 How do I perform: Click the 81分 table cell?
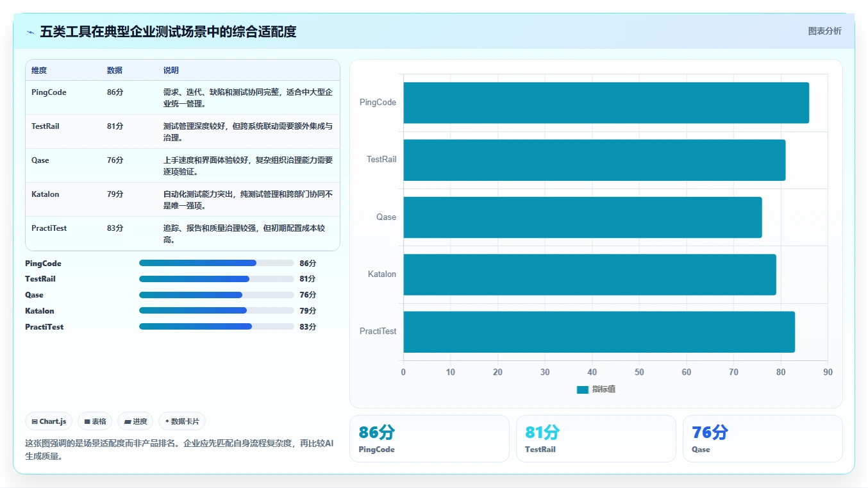coord(115,126)
